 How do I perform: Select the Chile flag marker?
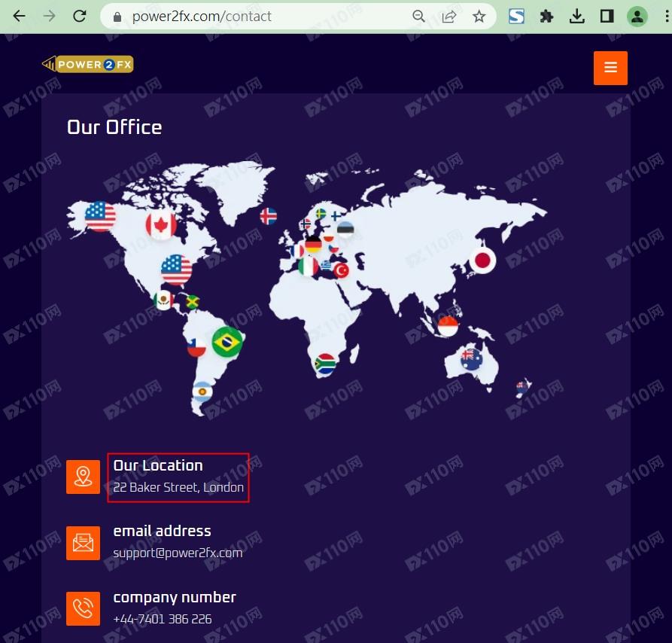tap(196, 347)
